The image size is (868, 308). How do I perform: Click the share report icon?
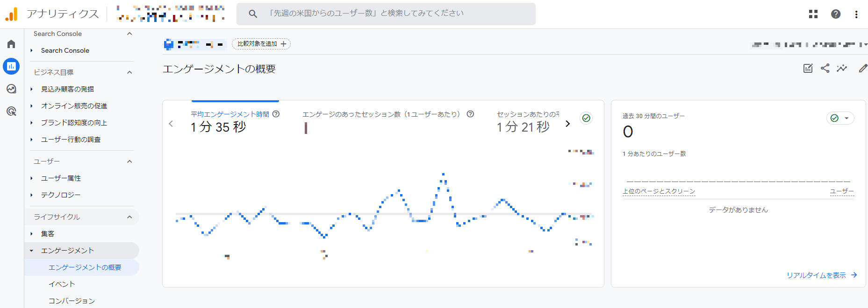click(x=825, y=68)
